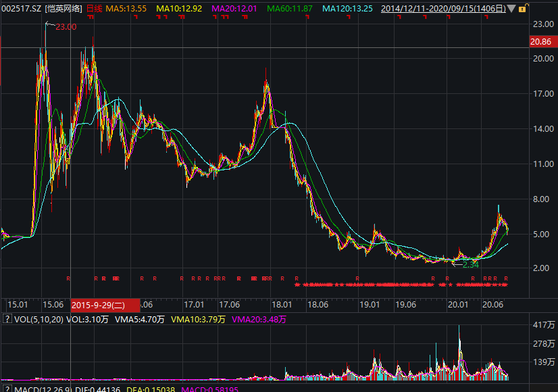Click the 002517.SZ stock code
The width and height of the screenshot is (558, 392).
tap(22, 9)
